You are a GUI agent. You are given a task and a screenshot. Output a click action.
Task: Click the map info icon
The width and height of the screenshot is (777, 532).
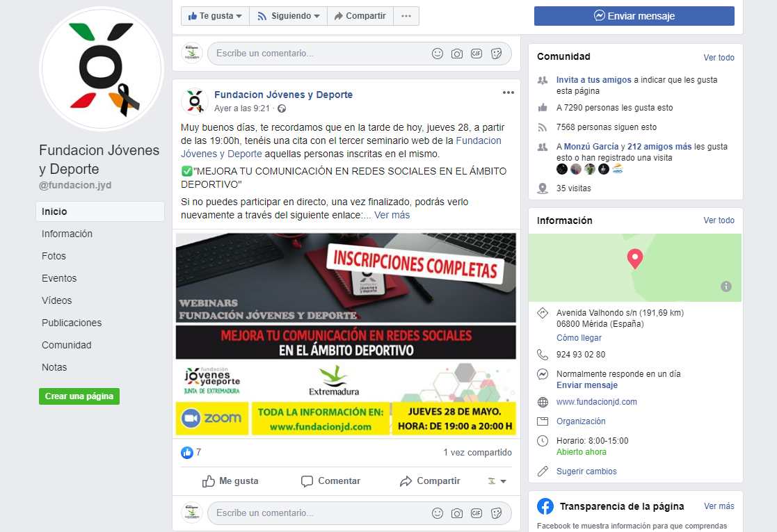pyautogui.click(x=726, y=287)
